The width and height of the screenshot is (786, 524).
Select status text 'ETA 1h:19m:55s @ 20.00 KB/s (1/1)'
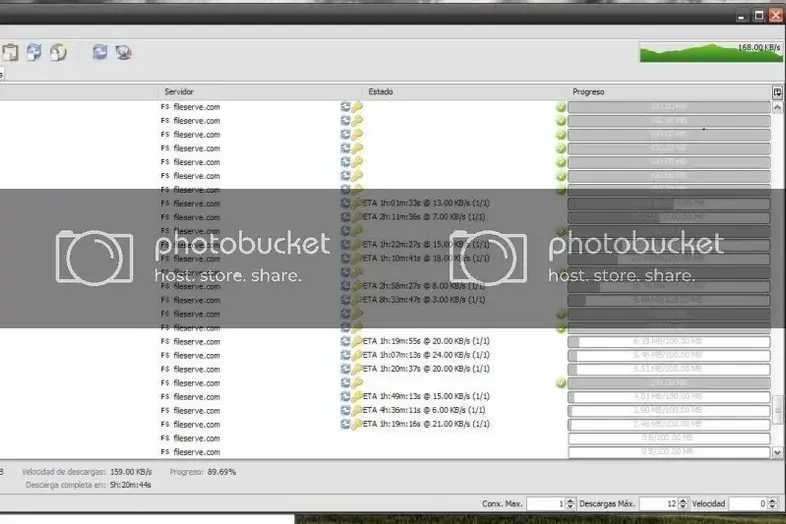426,341
